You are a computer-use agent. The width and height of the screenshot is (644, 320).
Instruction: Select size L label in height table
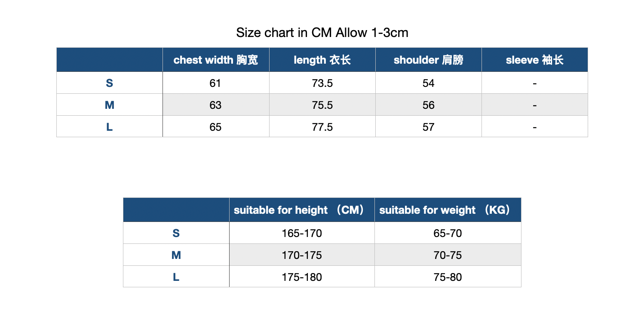click(x=176, y=277)
